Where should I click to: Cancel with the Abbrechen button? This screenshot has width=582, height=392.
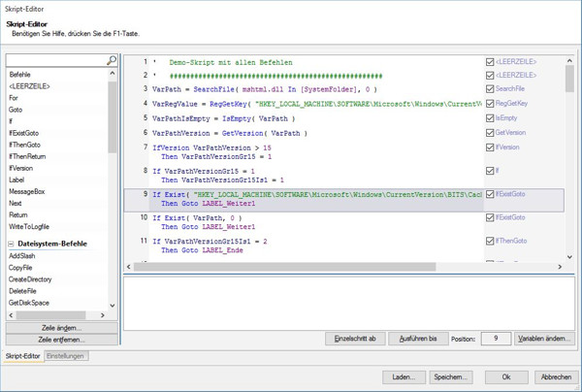point(557,377)
